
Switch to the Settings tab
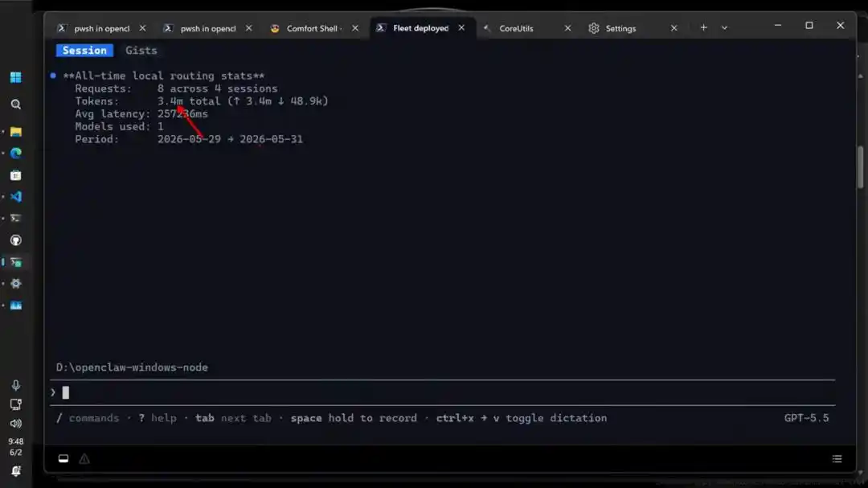(620, 28)
